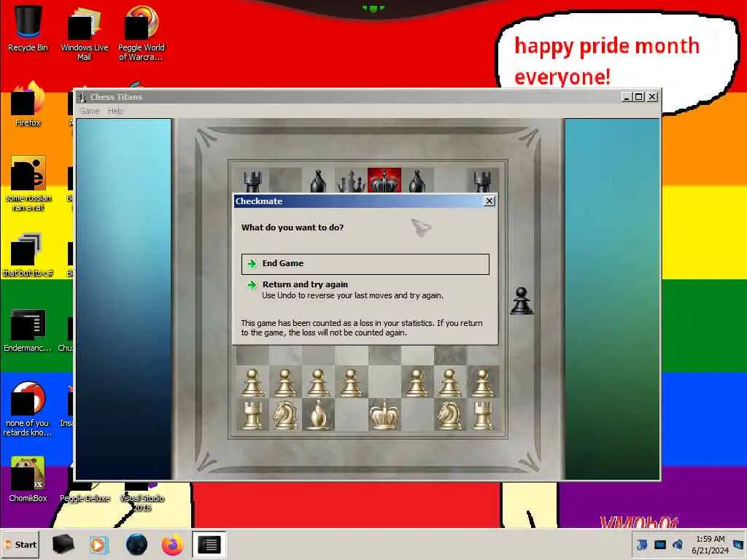The image size is (747, 560).
Task: Open the volume speaker icon in the system tray
Action: (678, 545)
